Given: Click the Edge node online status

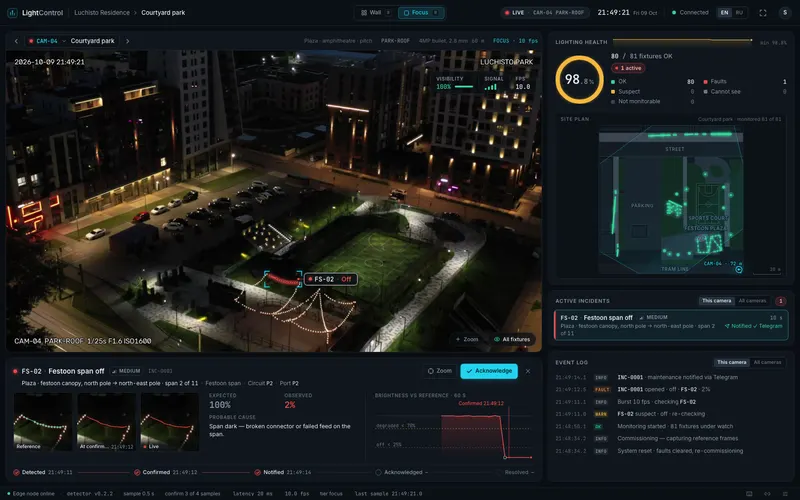Looking at the screenshot, I should pyautogui.click(x=31, y=494).
